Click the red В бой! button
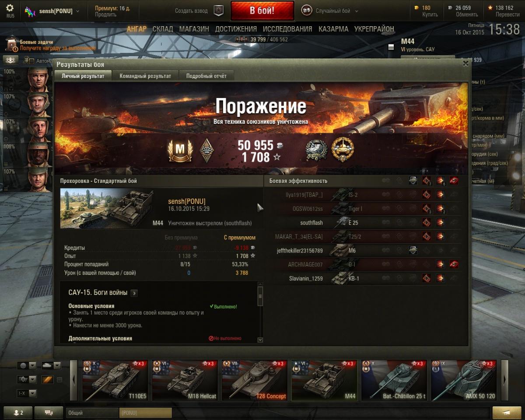This screenshot has width=525, height=420. point(262,11)
